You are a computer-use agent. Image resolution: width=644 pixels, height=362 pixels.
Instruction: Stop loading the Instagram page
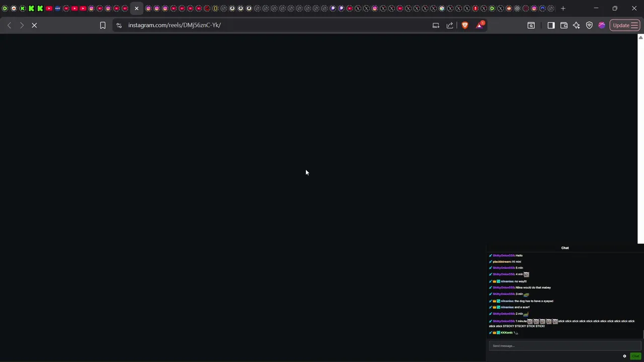tap(34, 25)
